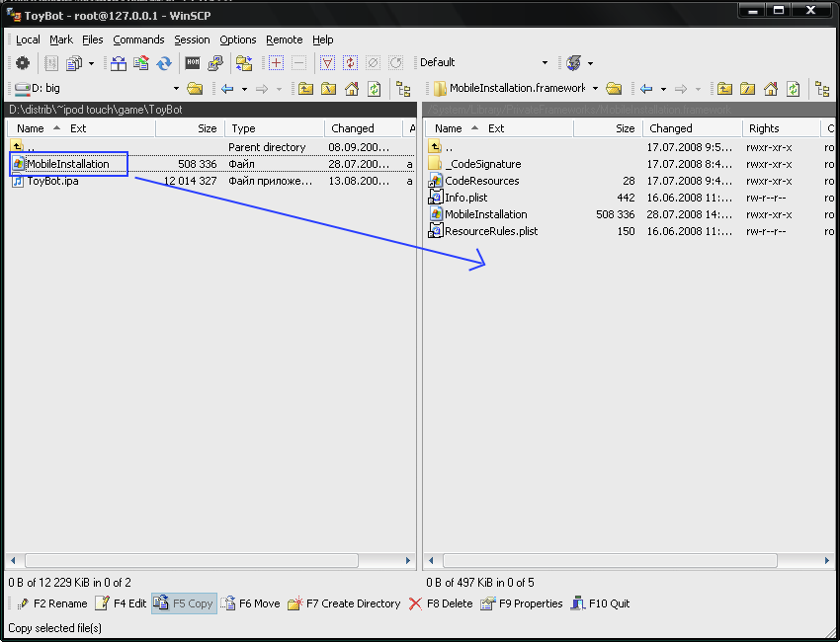Viewport: 840px width, 642px height.
Task: Click the invert selection icon
Action: [x=350, y=63]
